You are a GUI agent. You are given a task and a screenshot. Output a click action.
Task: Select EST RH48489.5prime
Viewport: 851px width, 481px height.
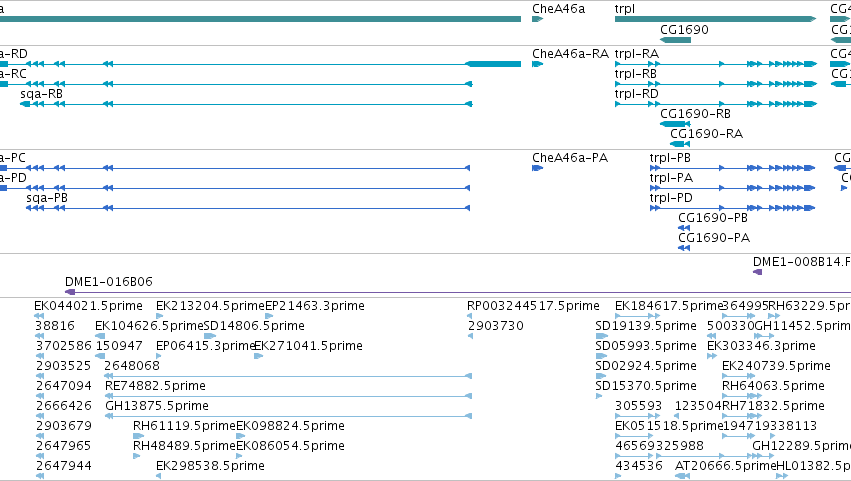(185, 446)
